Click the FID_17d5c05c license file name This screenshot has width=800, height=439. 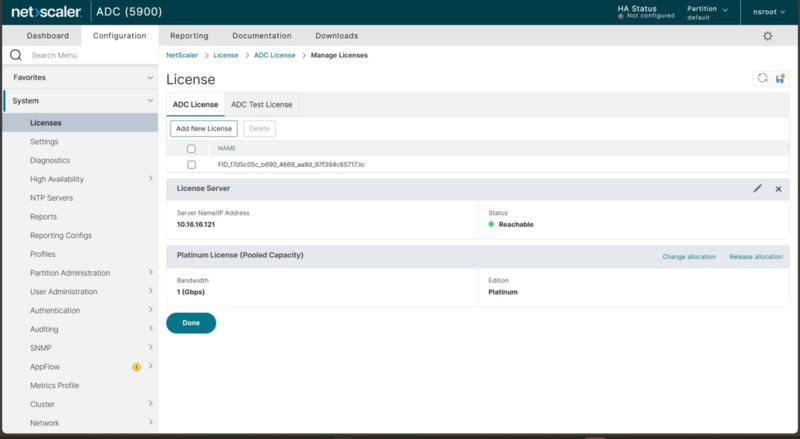(x=291, y=164)
